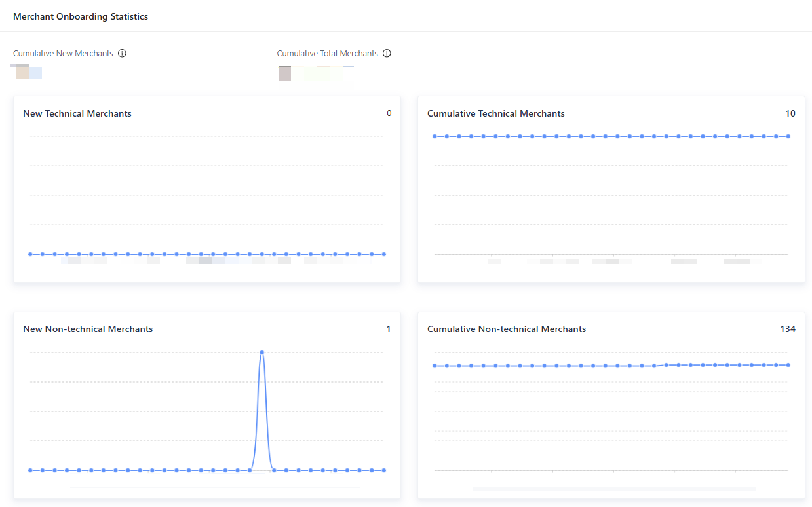Click last data point in New Non-technical Merchants chart
The height and width of the screenshot is (507, 812).
(384, 470)
